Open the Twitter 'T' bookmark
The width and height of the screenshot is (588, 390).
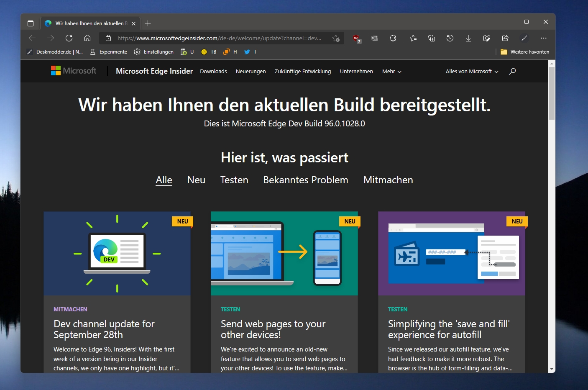click(250, 52)
